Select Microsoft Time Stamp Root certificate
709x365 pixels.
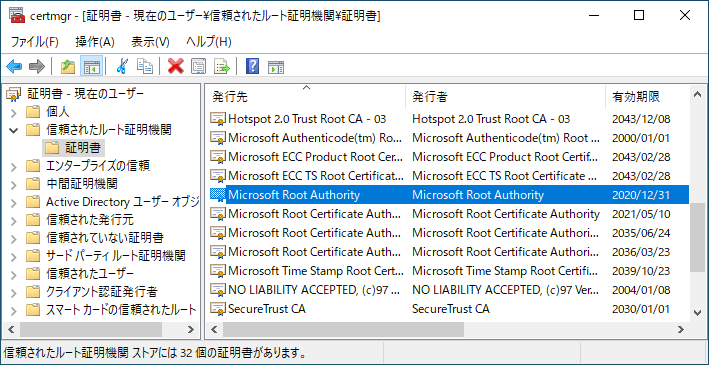click(449, 270)
